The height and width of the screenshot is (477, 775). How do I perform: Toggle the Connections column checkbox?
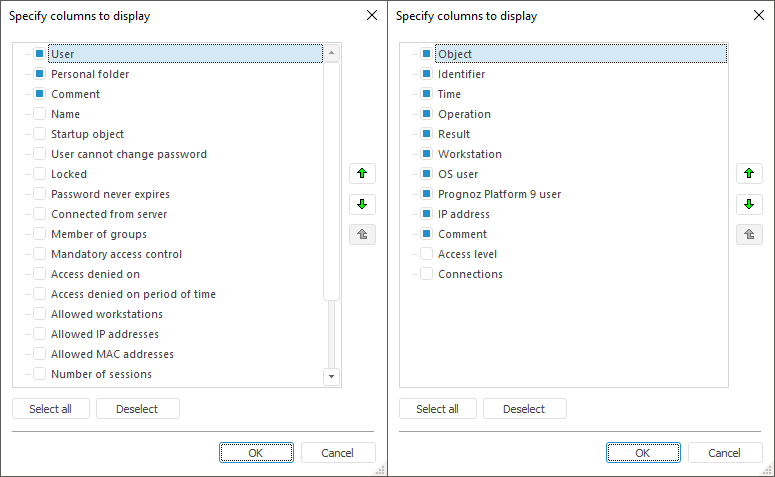[427, 274]
